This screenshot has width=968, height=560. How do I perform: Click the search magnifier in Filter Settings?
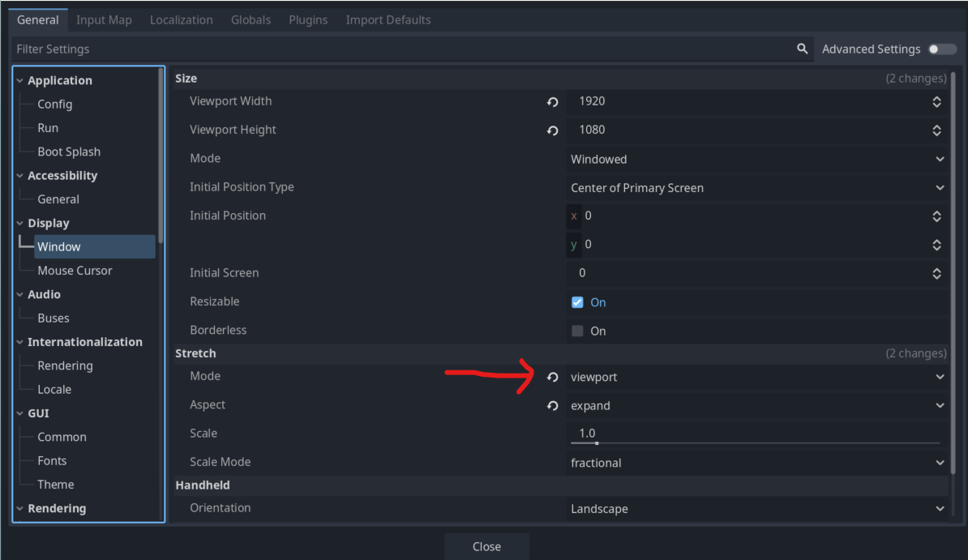[802, 49]
